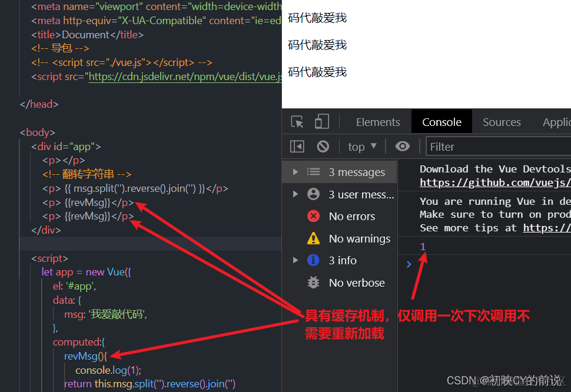
Task: Expand the 3 info group
Action: point(296,260)
